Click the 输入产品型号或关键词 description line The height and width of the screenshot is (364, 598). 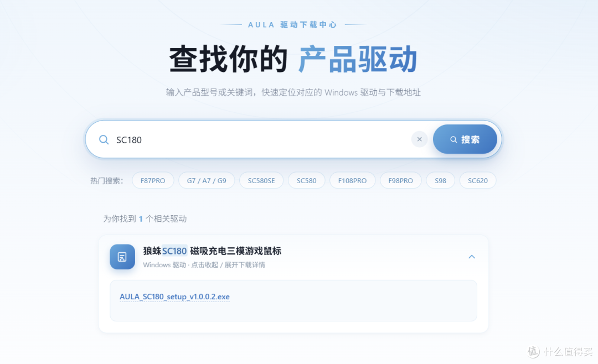click(293, 92)
